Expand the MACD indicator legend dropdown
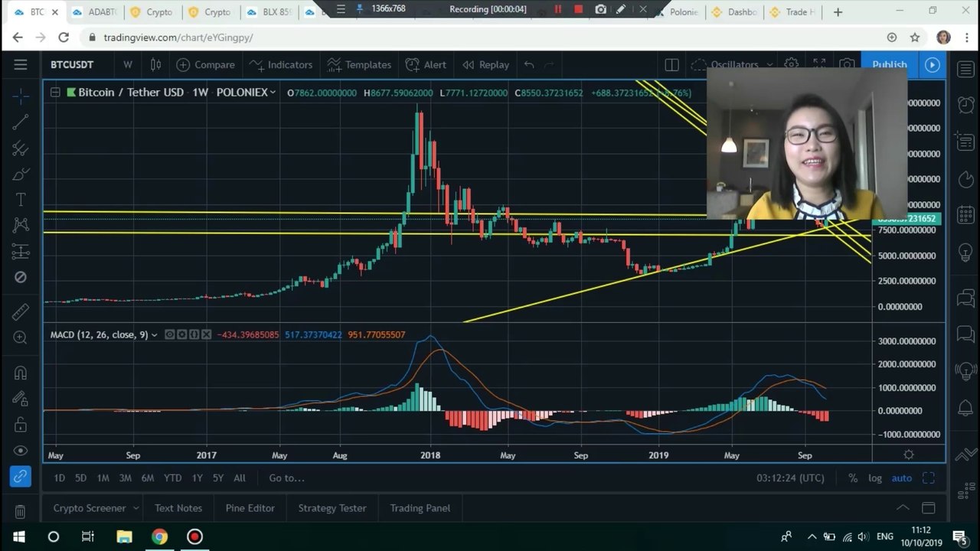The width and height of the screenshot is (980, 551). tap(155, 334)
